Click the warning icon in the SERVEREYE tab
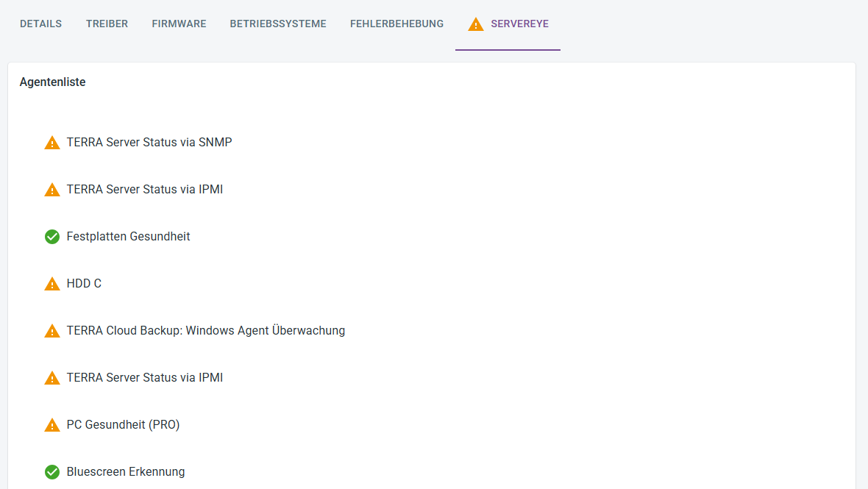The image size is (868, 489). tap(475, 24)
